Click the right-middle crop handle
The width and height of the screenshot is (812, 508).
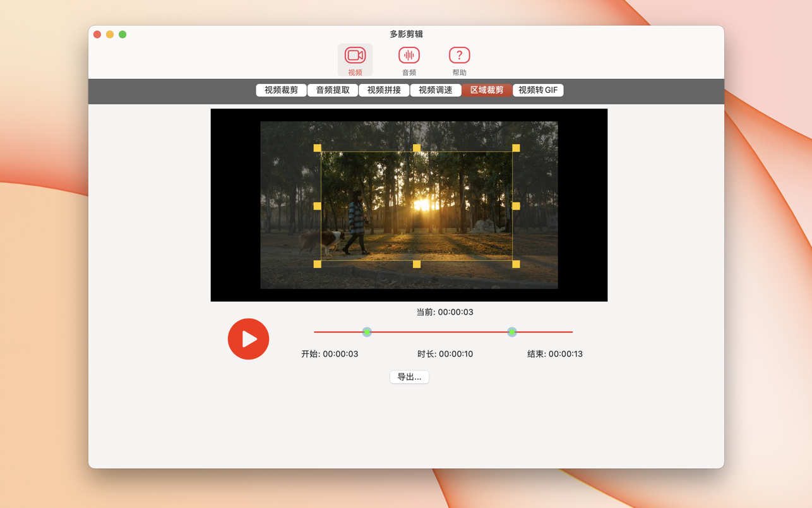point(516,206)
